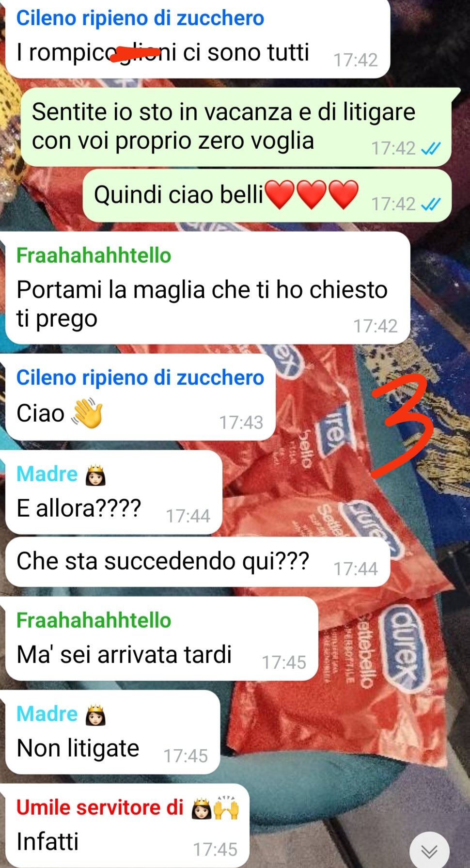Select the 'I rompico...ni ci sono tutti' message

coord(198,39)
